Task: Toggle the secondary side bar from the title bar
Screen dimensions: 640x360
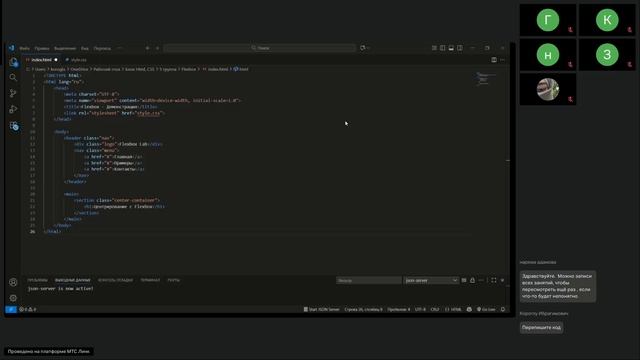Action: tap(460, 48)
